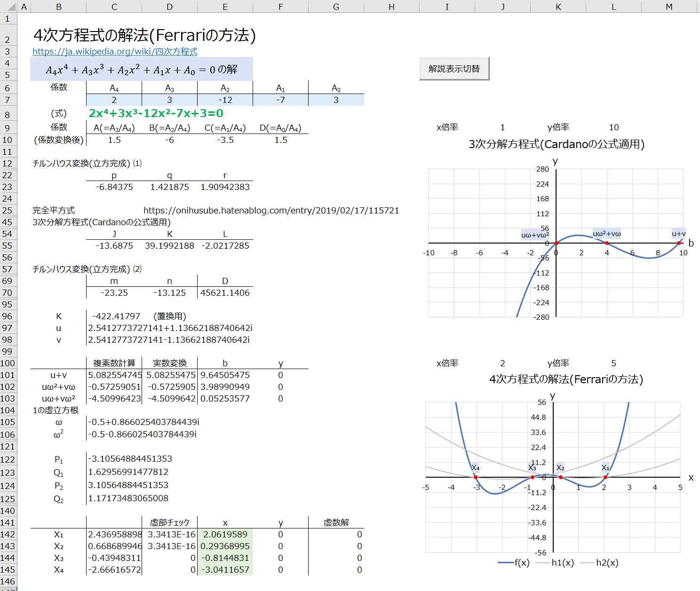The width and height of the screenshot is (700, 591).
Task: Click the A₁ coefficient cell containing -7
Action: click(x=280, y=100)
